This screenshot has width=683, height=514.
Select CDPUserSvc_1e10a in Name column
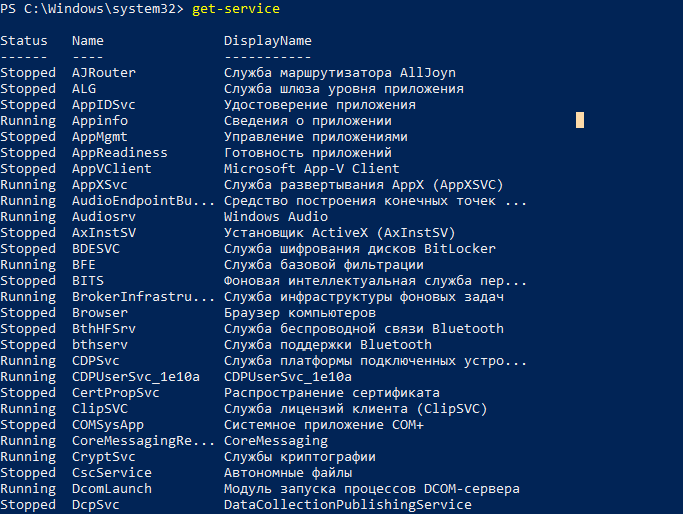(135, 377)
